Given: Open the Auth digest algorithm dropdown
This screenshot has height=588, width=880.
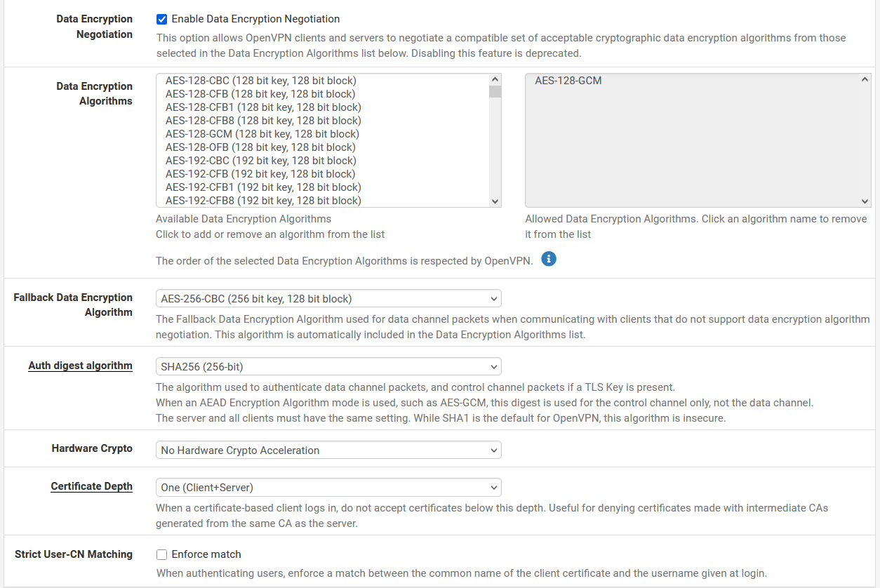Looking at the screenshot, I should (x=328, y=366).
